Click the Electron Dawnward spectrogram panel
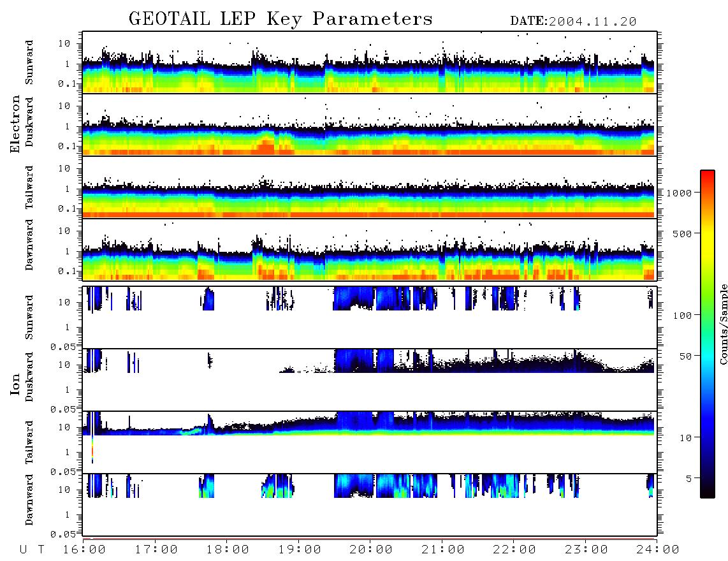728x561 pixels. click(x=370, y=249)
